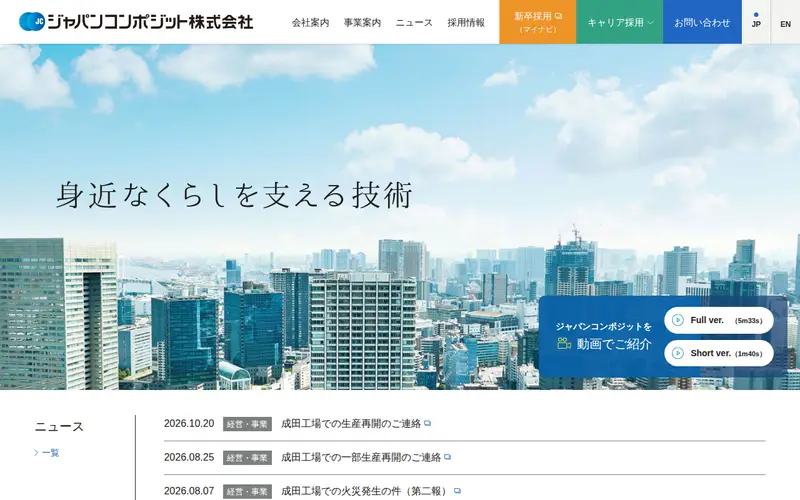The image size is (800, 500).
Task: Click the chevron icon before 一覧
Action: pos(36,453)
